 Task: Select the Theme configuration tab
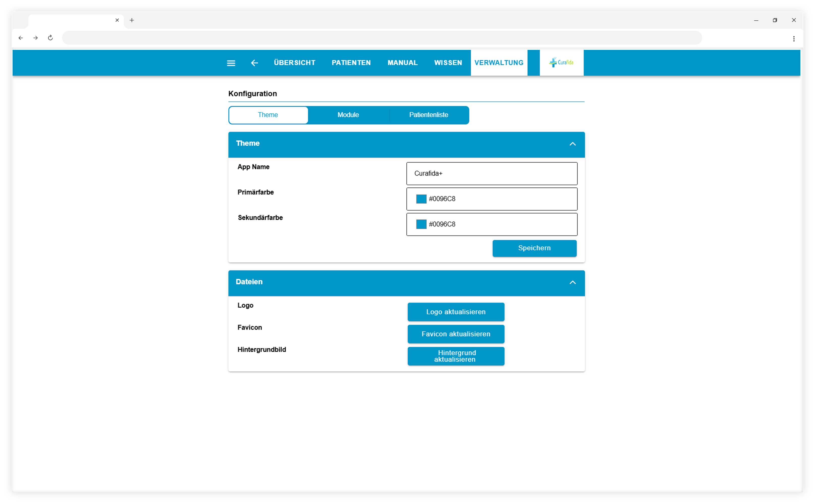[268, 115]
